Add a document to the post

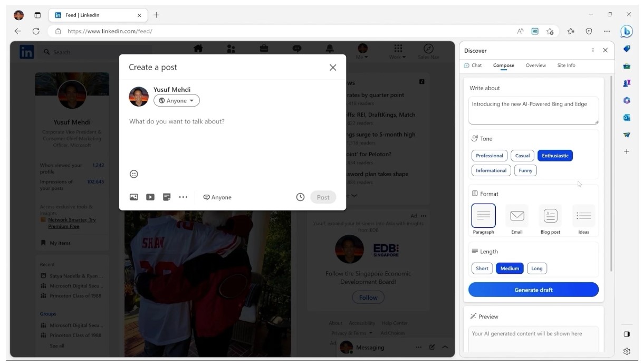coord(167,197)
